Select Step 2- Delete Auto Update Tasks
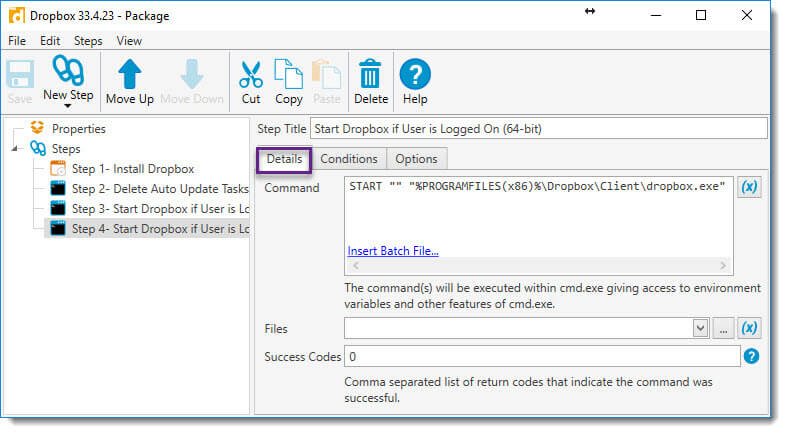Image resolution: width=786 pixels, height=433 pixels. point(160,189)
